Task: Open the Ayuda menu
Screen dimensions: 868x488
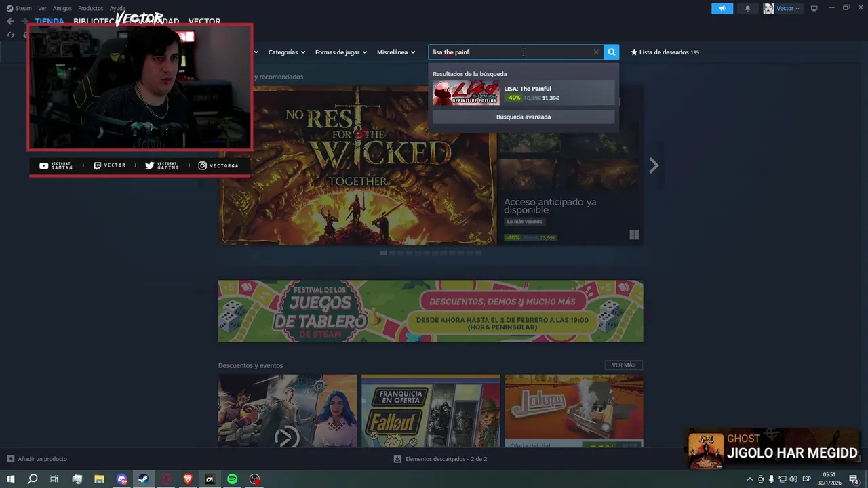Action: (x=117, y=8)
